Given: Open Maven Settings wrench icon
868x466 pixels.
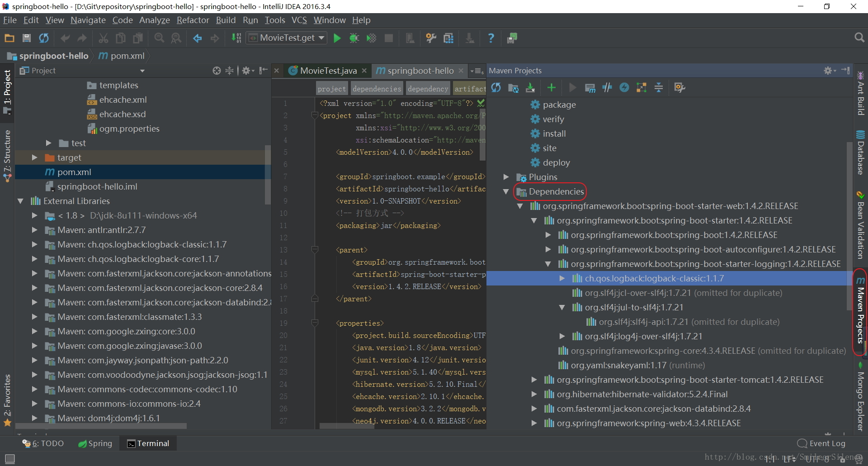Looking at the screenshot, I should [679, 87].
